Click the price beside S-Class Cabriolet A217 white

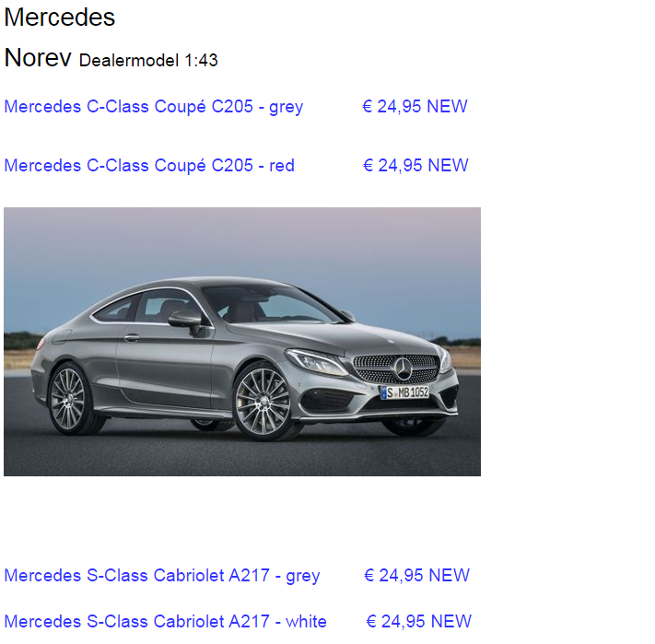pos(418,622)
